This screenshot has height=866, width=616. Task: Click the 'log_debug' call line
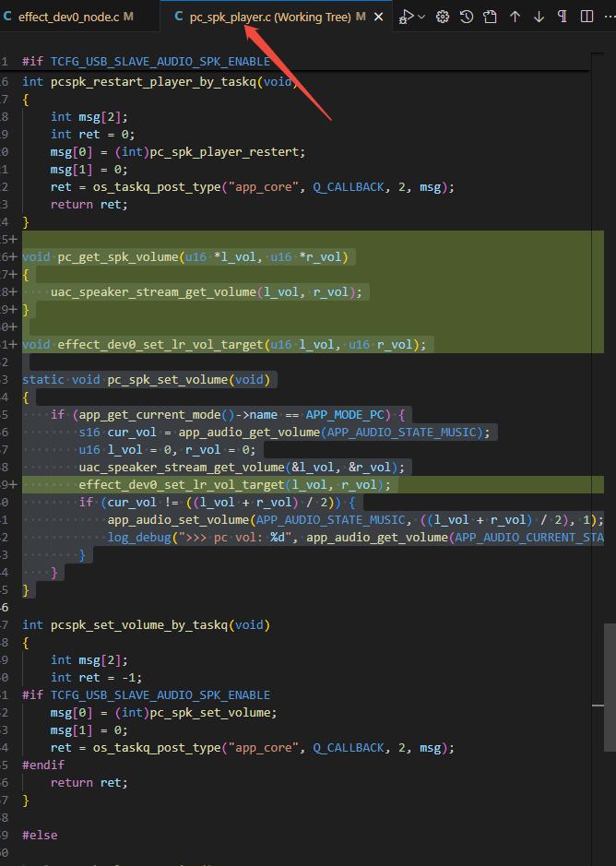click(x=355, y=537)
